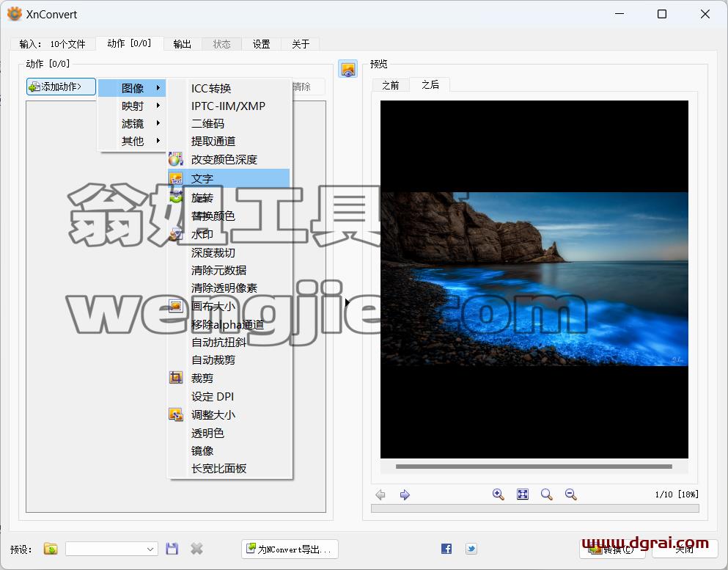Show the 之后 preview tab
The height and width of the screenshot is (570, 728).
pos(430,84)
